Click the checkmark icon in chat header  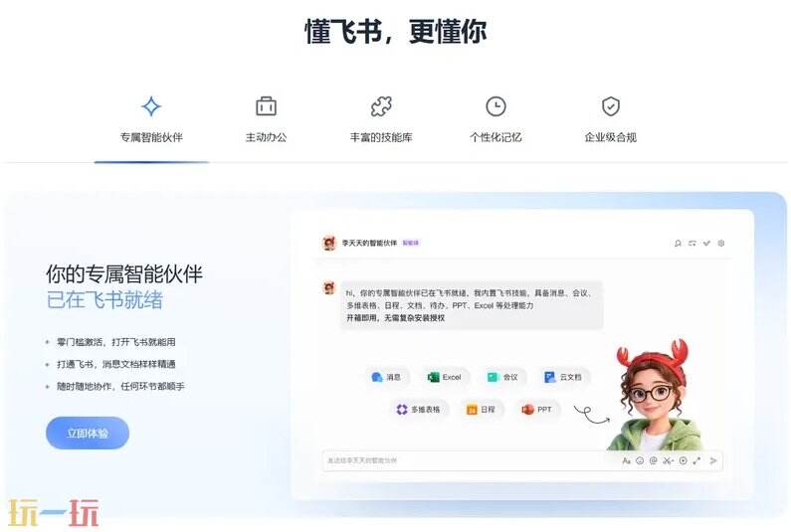tap(706, 243)
